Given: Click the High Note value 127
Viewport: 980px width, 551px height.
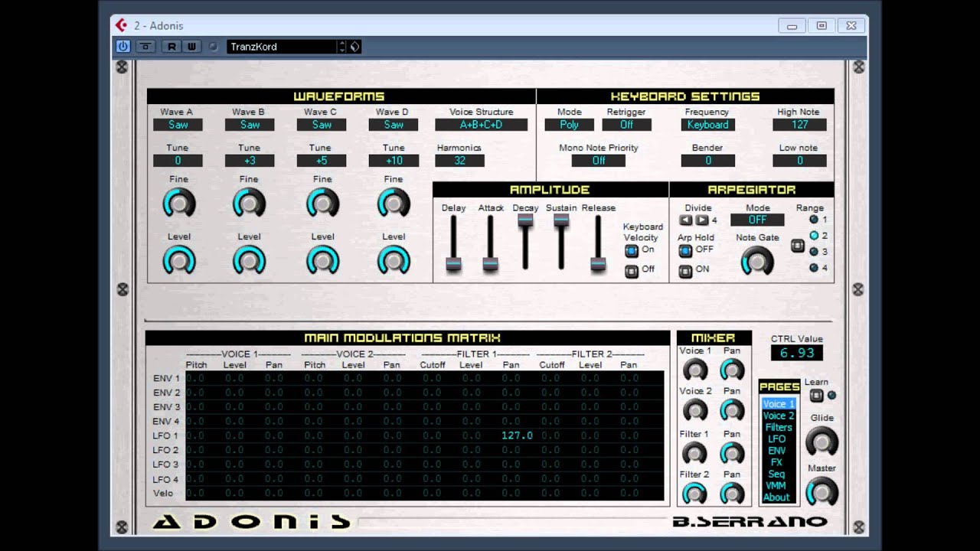Looking at the screenshot, I should pos(799,125).
